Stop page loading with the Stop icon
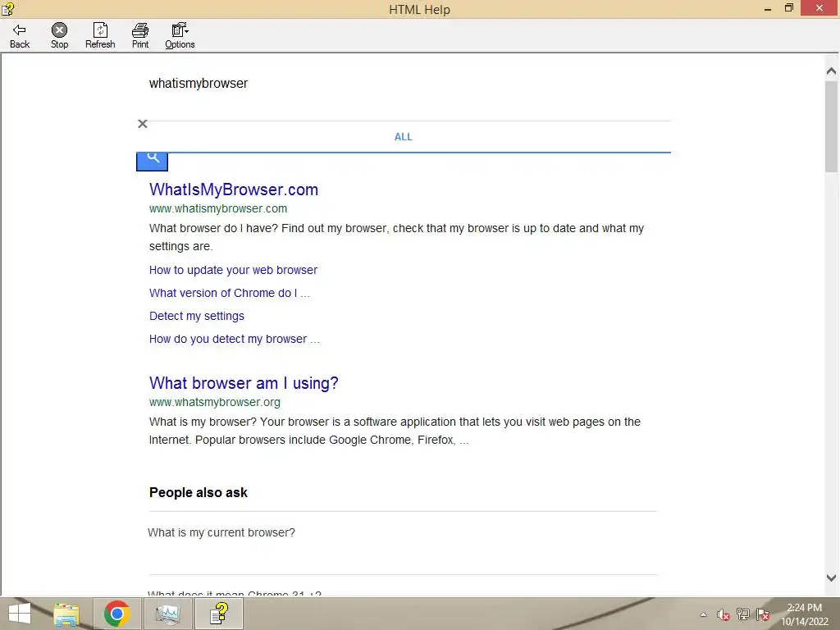 click(59, 36)
